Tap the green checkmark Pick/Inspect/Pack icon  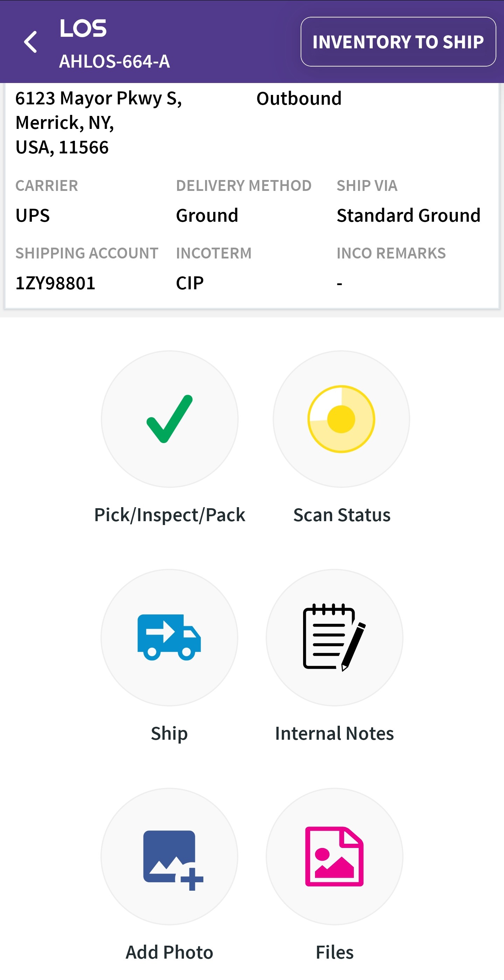click(169, 419)
